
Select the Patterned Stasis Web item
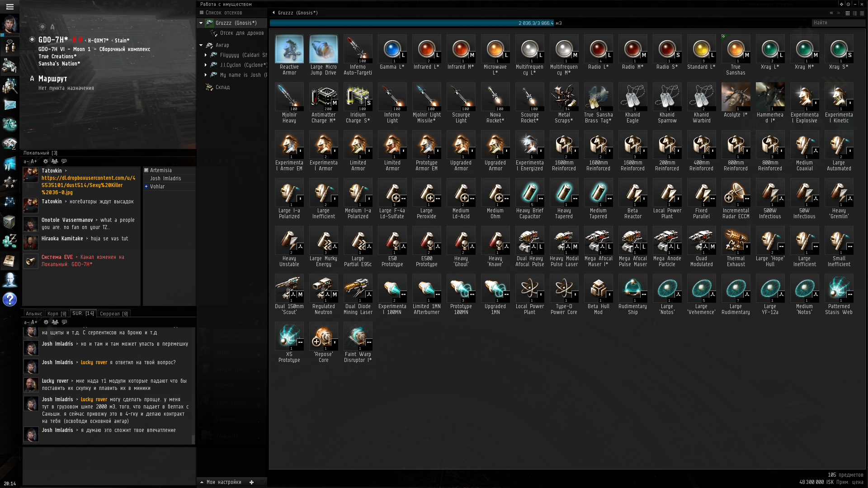pyautogui.click(x=839, y=295)
